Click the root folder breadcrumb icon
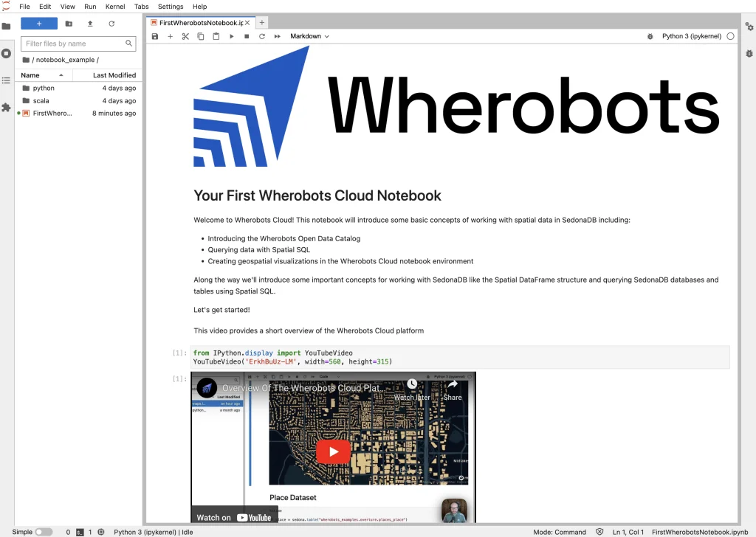The image size is (756, 537). pos(26,60)
